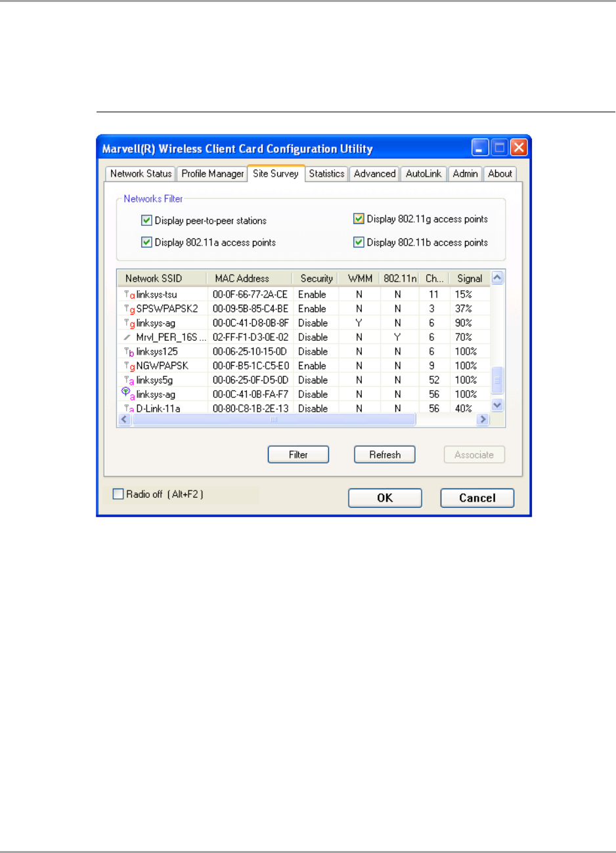616x853 pixels.
Task: Switch to the Profile Manager tab
Action: (212, 174)
